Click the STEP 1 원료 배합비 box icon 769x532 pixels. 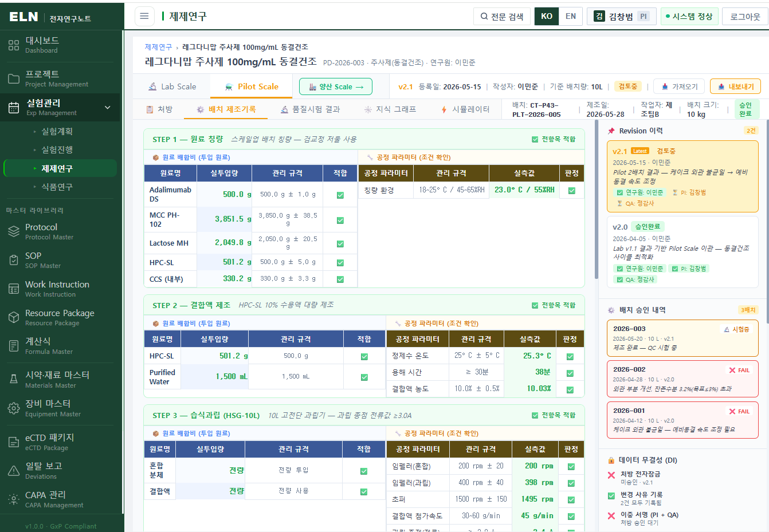coord(156,157)
